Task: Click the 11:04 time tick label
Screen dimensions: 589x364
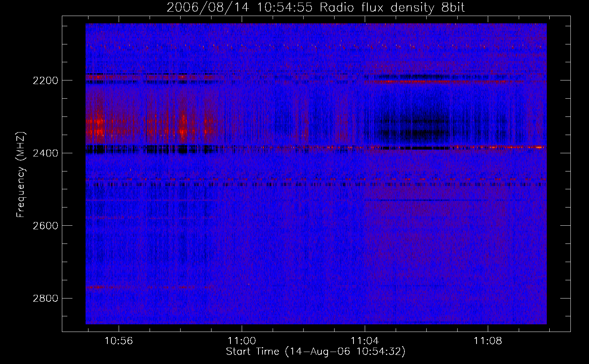Action: (364, 341)
